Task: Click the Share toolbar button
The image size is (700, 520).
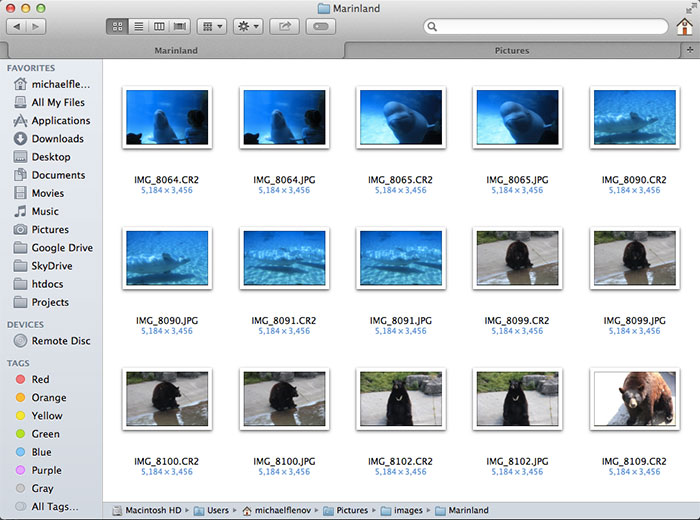Action: [285, 27]
